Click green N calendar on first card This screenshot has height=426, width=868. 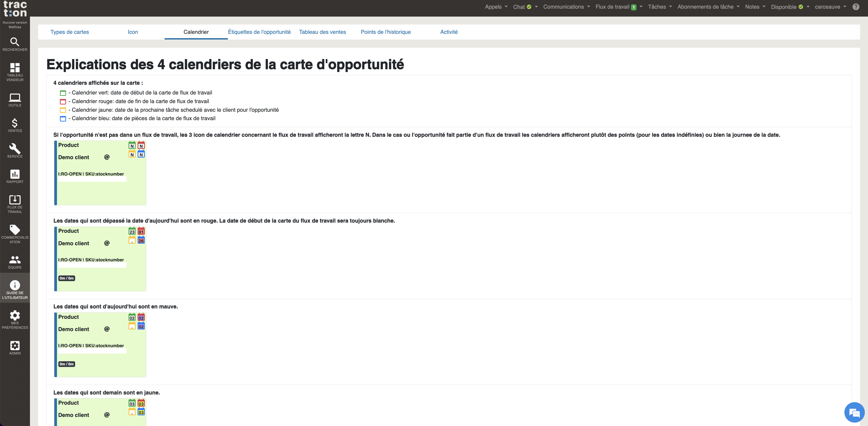point(132,145)
